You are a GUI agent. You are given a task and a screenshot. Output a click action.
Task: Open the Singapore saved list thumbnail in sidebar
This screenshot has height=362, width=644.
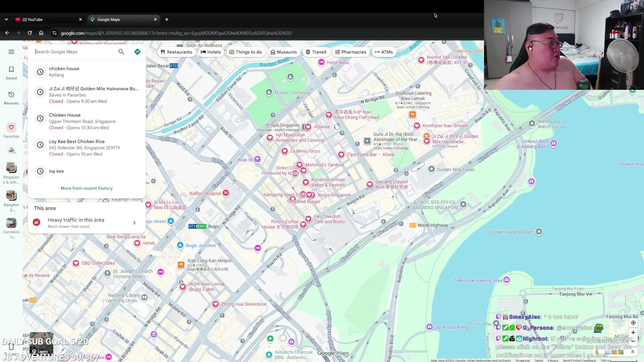tap(11, 168)
